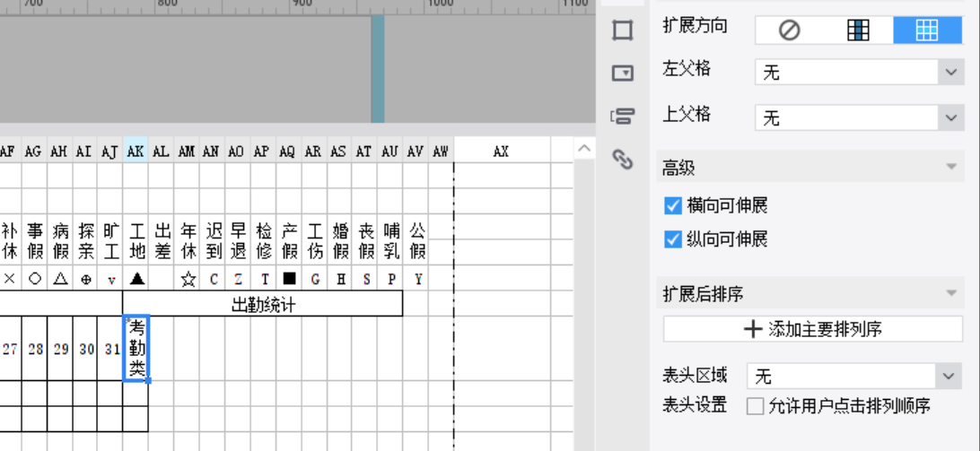Image resolution: width=980 pixels, height=451 pixels.
Task: Select the 公假 header cell
Action: point(416,241)
